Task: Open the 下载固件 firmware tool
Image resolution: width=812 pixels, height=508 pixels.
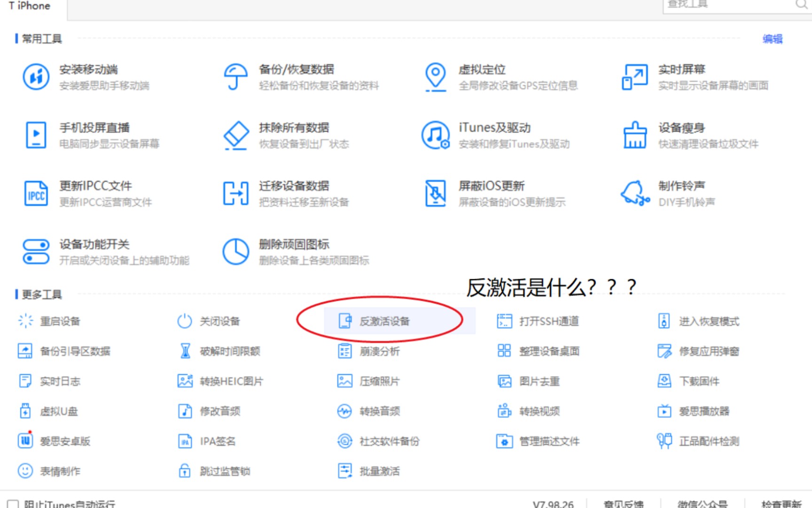Action: (688, 381)
